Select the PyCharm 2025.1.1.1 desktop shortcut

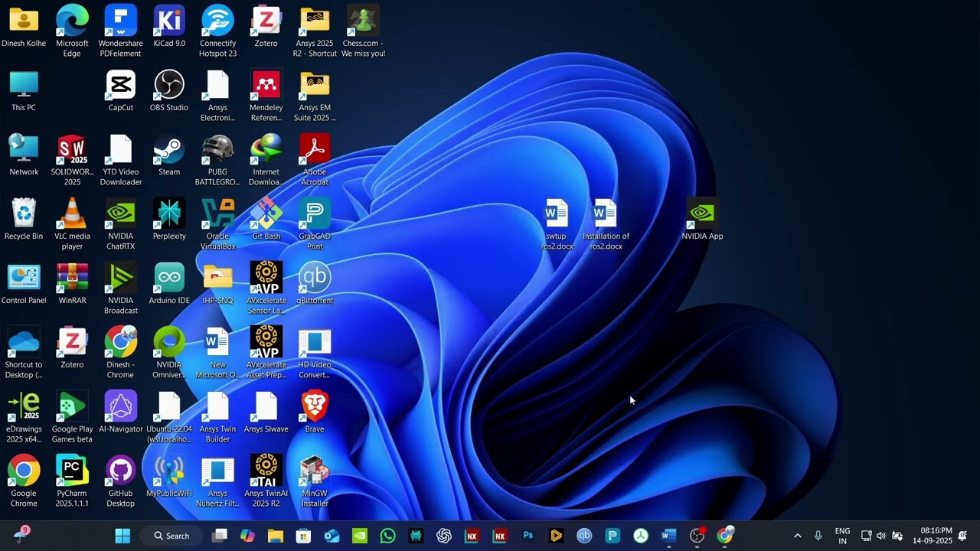click(72, 482)
